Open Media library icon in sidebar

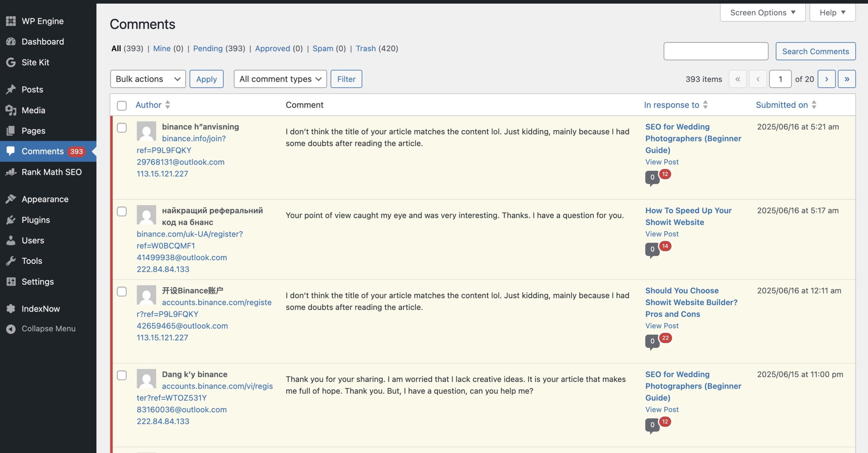tap(11, 110)
